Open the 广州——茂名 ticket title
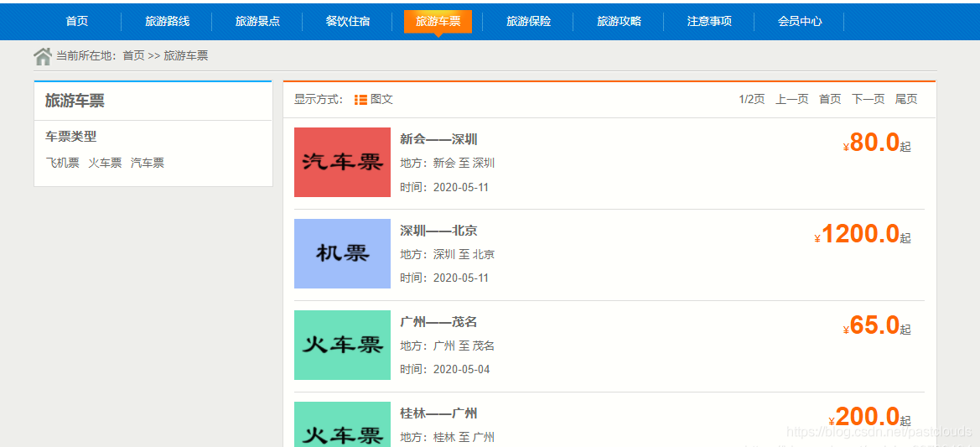 click(438, 322)
